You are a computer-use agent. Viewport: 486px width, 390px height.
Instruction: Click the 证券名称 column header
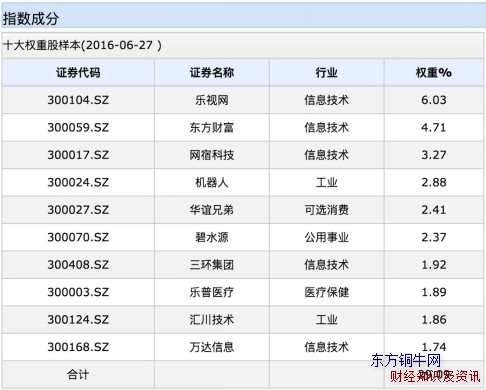(212, 73)
